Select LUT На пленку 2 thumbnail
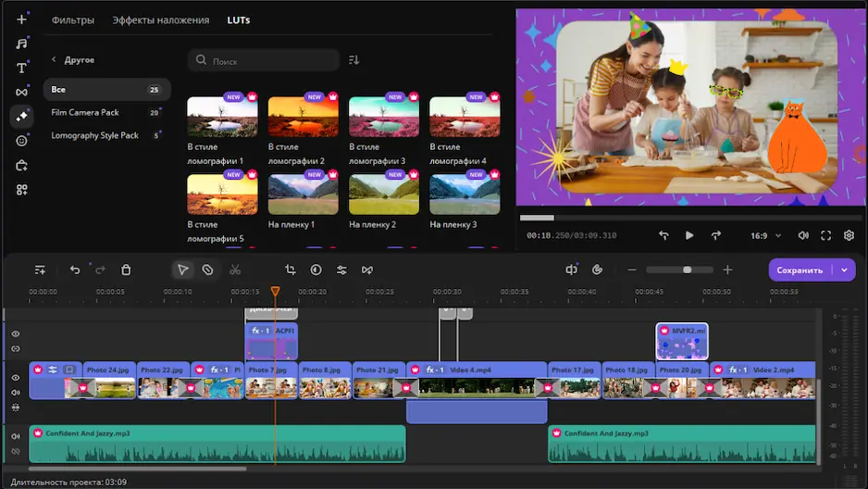868x489 pixels. [384, 194]
